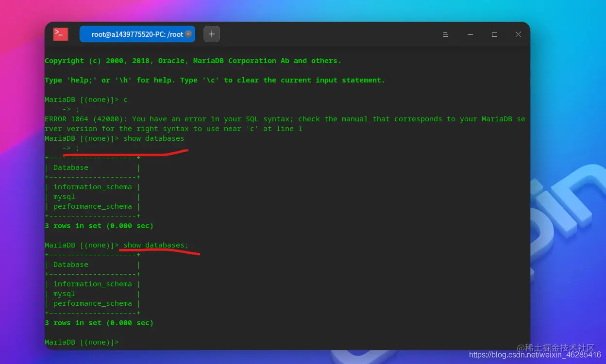The image size is (606, 364).
Task: Close the terminal window
Action: coord(518,34)
